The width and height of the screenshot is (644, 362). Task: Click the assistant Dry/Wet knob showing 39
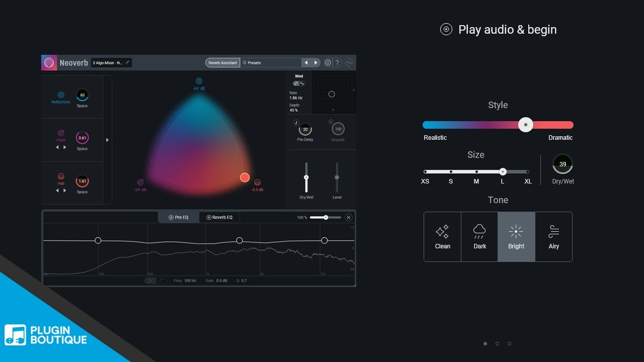pos(562,164)
